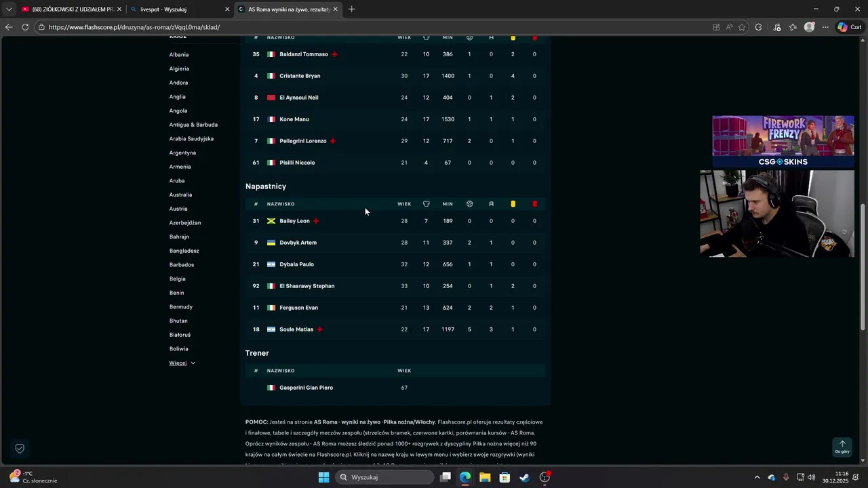Click the streamer webcam overlay
The width and height of the screenshot is (868, 488).
[777, 213]
